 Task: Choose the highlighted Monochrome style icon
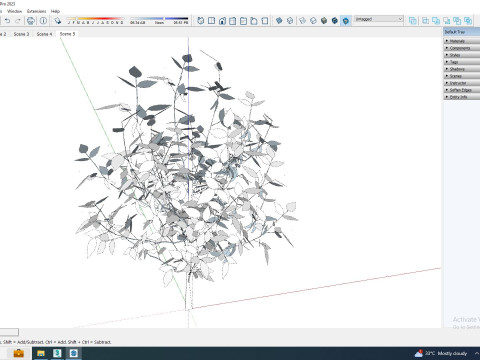[346, 21]
